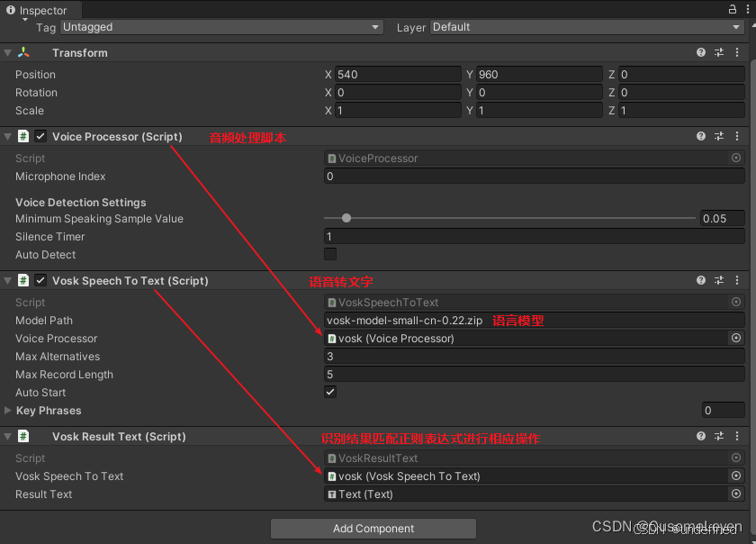Click the Minimum Speaking Sample Value label
Viewport: 756px width, 544px height.
click(99, 219)
